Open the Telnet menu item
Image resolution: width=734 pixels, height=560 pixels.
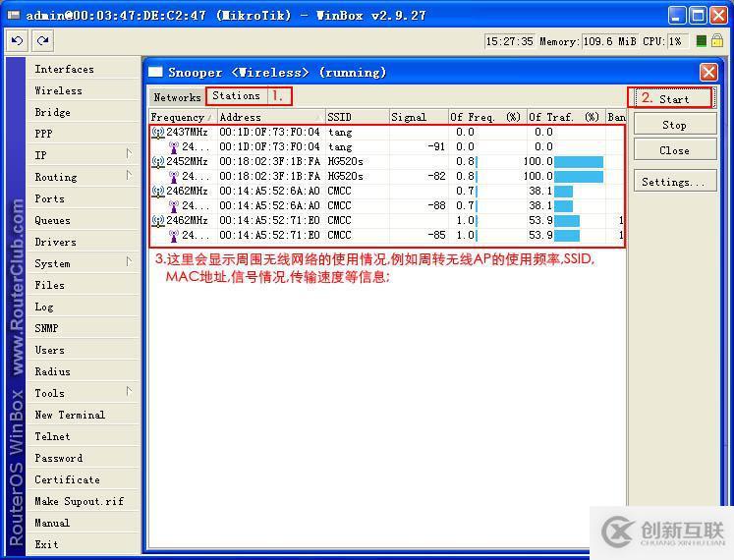[x=84, y=436]
